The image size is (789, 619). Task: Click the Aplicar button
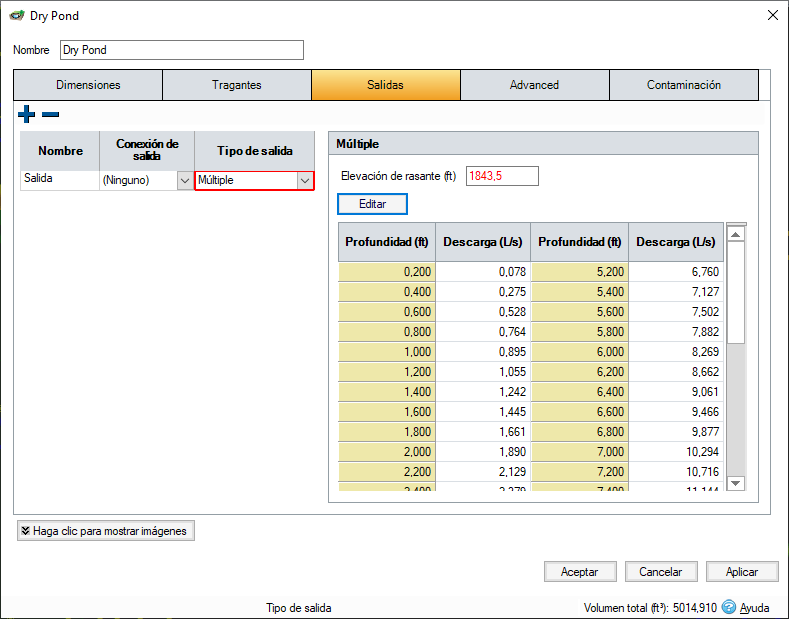point(742,572)
